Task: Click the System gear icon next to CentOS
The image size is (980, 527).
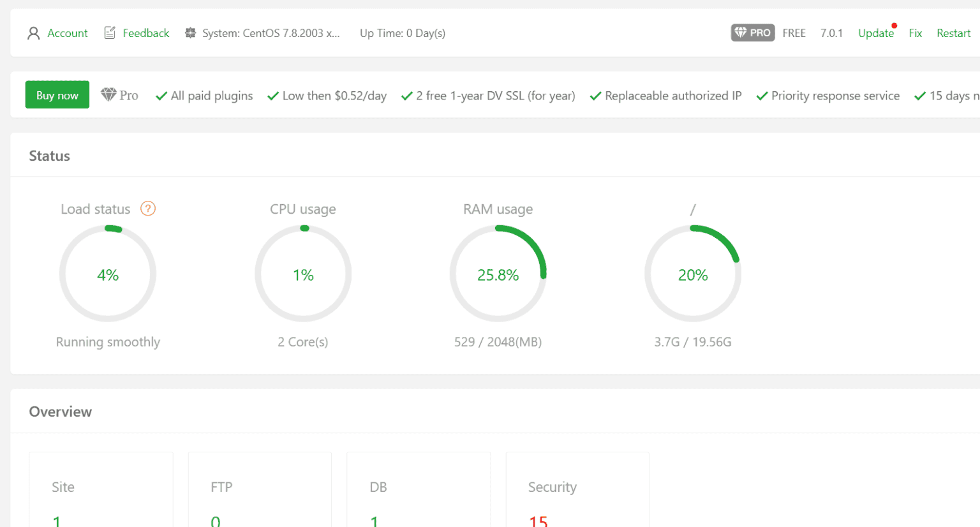Action: click(190, 33)
